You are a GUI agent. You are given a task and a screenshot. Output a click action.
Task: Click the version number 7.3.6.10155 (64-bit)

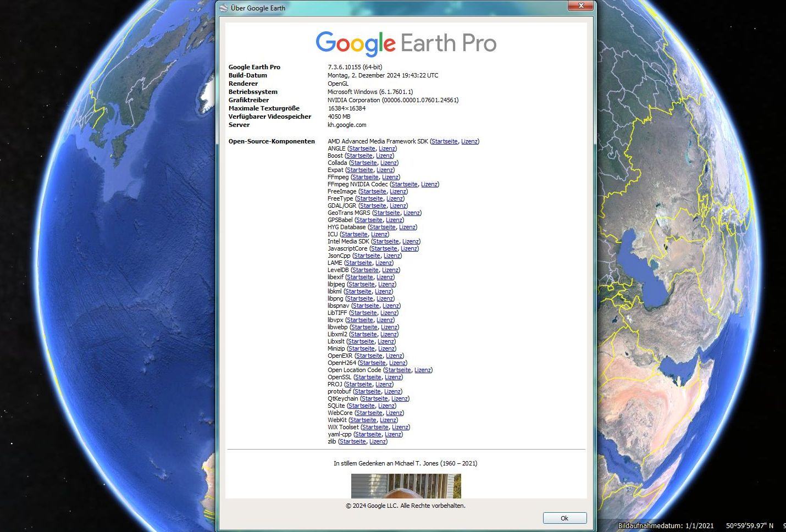[x=355, y=67]
